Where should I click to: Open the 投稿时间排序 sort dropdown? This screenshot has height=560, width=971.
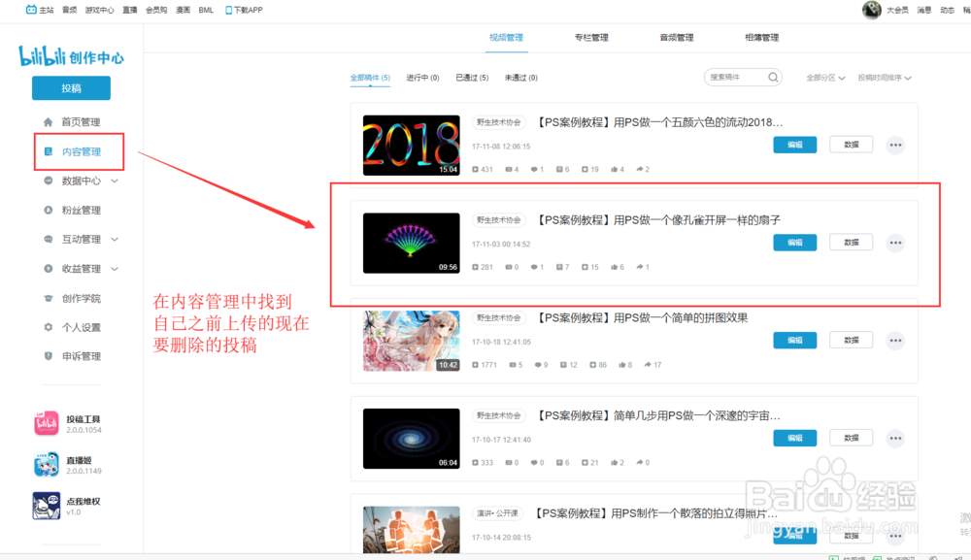click(885, 78)
